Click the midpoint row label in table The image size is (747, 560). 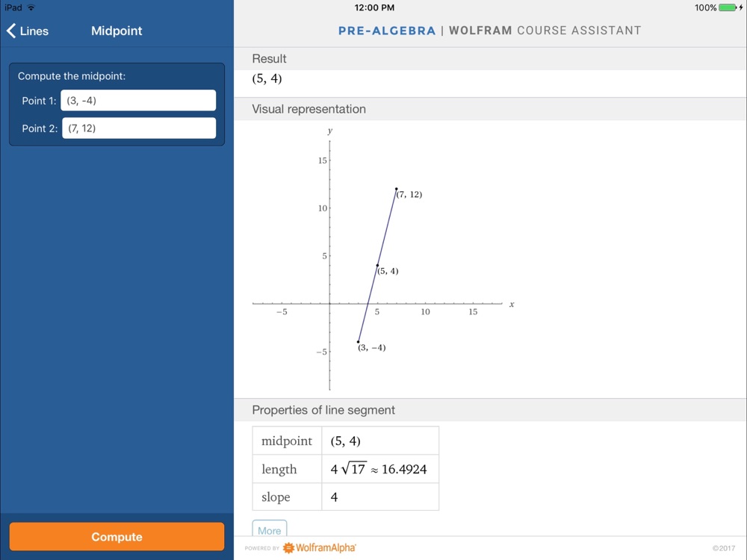(287, 441)
